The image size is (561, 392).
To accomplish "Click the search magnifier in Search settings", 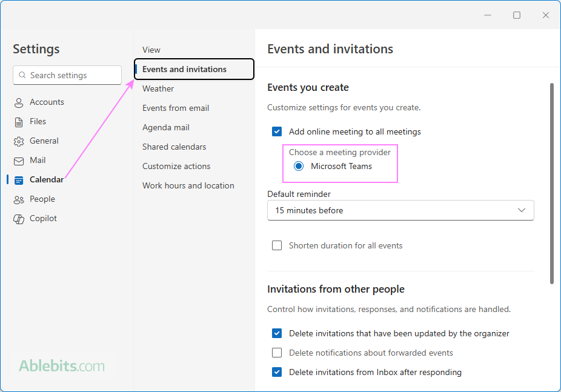I will pyautogui.click(x=22, y=75).
